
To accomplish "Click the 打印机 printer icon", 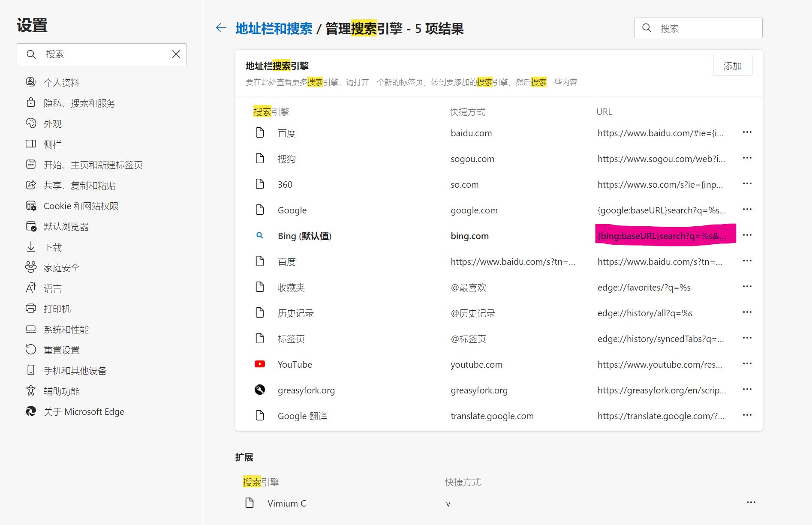I will pyautogui.click(x=31, y=309).
